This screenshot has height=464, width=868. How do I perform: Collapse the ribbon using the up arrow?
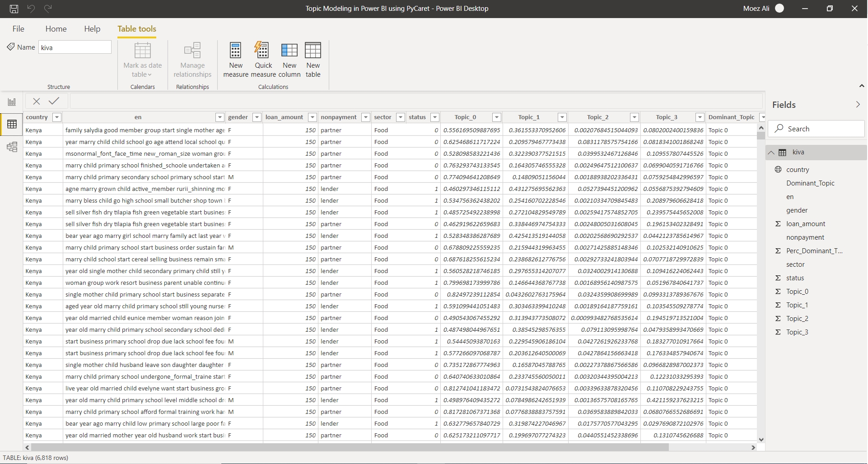coord(861,86)
